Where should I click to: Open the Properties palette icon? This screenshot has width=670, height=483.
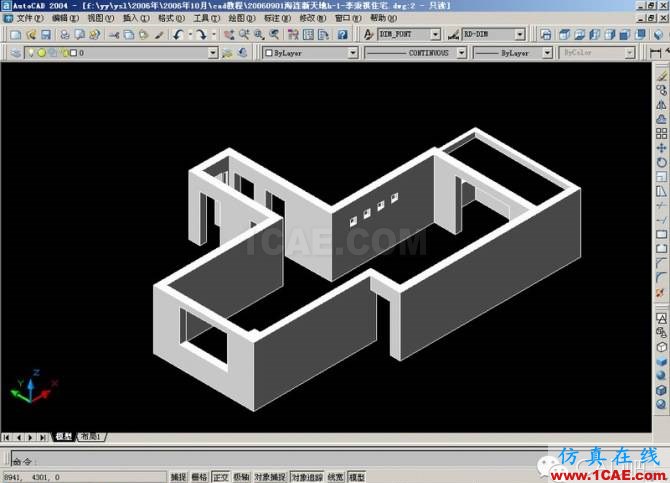click(x=293, y=35)
